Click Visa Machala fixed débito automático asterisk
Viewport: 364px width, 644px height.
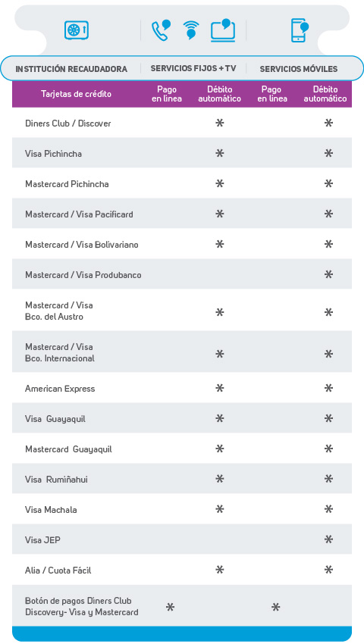pos(220,509)
